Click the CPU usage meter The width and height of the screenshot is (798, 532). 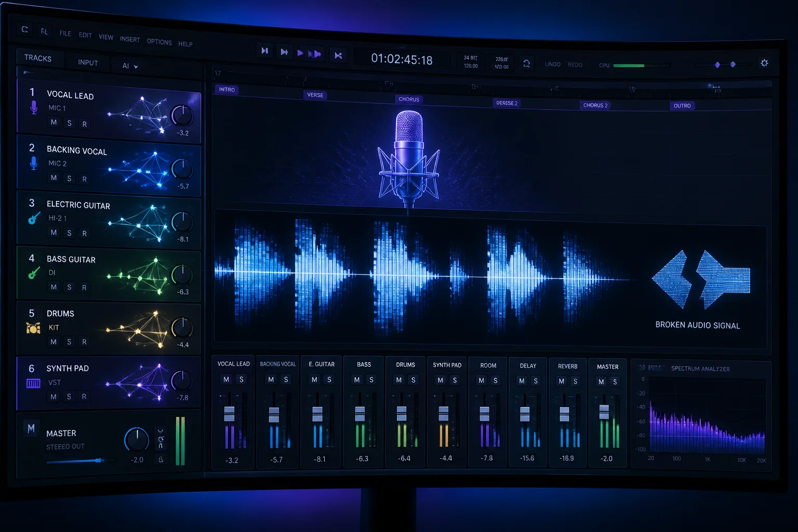pos(641,66)
